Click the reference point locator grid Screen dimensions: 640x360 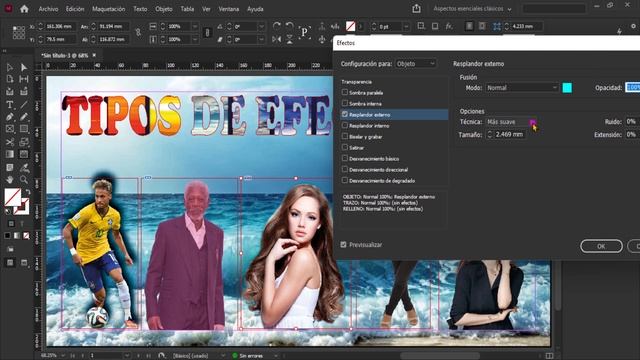pyautogui.click(x=19, y=32)
